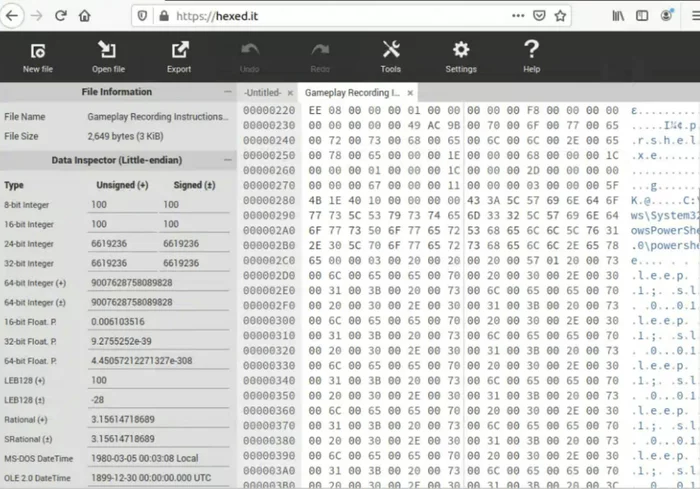
Task: Switch to the -Untitled- tab
Action: click(x=262, y=92)
